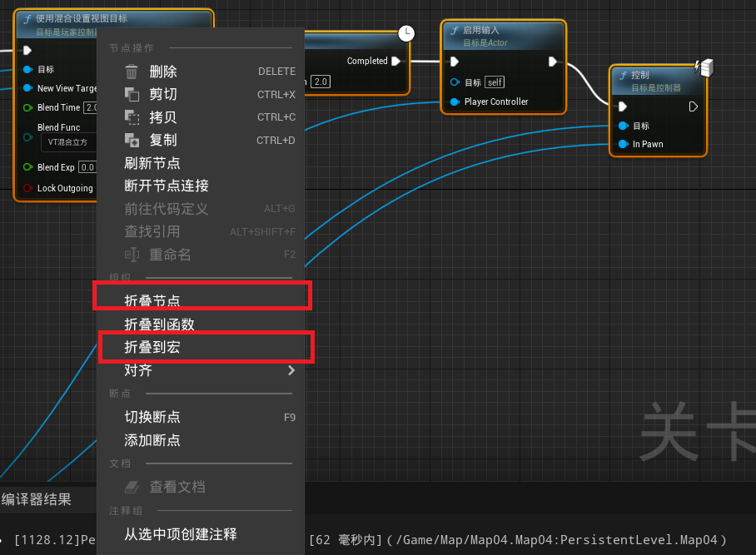Click the self value on 目标 pin
The height and width of the screenshot is (555, 756).
pos(495,82)
